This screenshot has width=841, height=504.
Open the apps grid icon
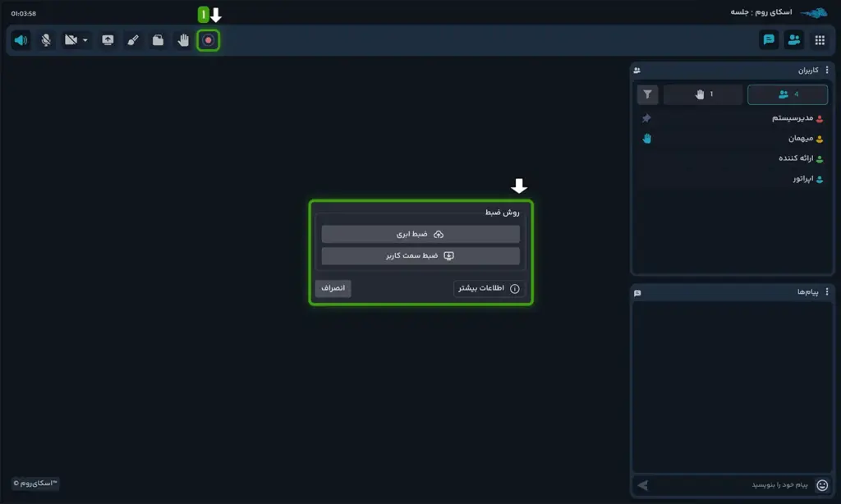(820, 40)
